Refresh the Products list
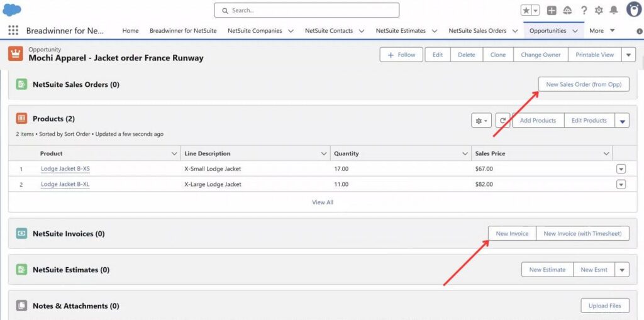 [502, 121]
